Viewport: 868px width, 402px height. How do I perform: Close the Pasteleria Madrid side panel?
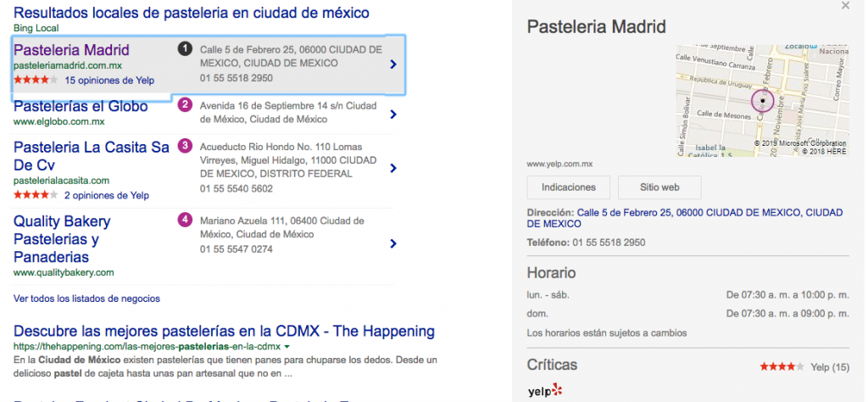845,6
